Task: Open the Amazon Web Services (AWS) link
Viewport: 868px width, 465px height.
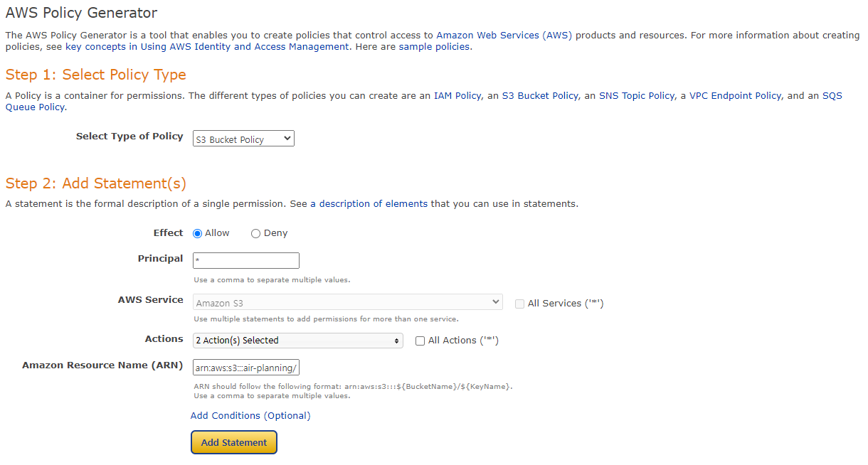Action: tap(504, 35)
